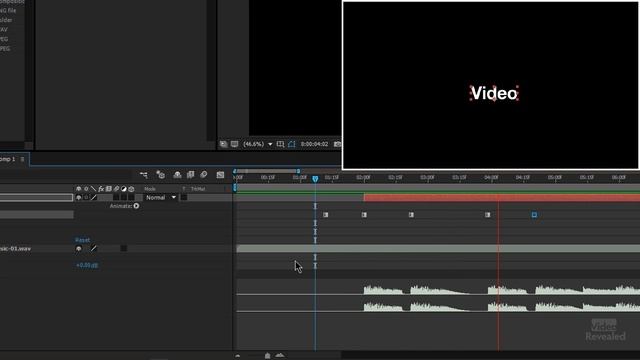Click the 05:00f mark on time ruler

pyautogui.click(x=555, y=178)
